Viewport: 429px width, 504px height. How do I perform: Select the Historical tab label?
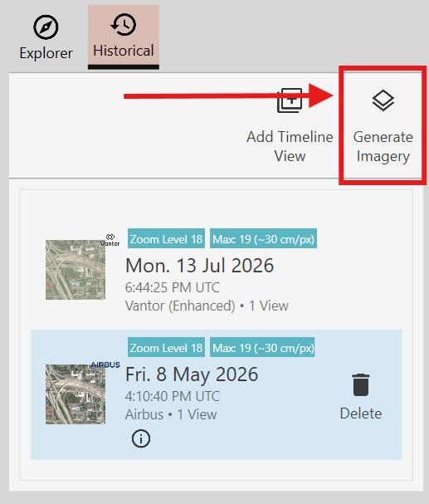(x=124, y=51)
